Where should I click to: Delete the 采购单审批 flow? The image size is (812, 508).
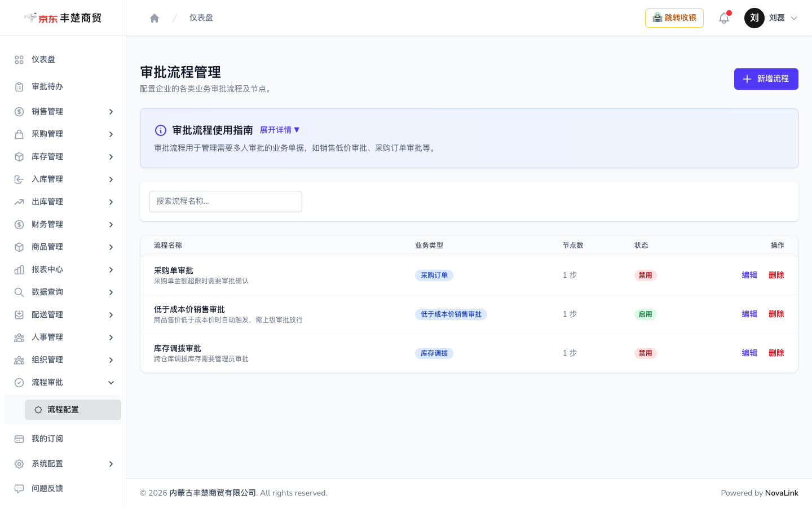776,275
